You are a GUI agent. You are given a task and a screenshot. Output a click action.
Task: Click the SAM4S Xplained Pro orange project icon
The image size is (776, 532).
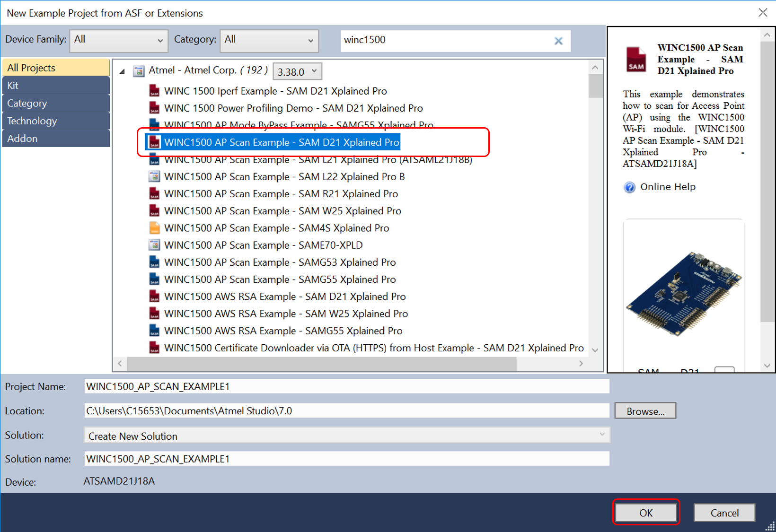[154, 228]
